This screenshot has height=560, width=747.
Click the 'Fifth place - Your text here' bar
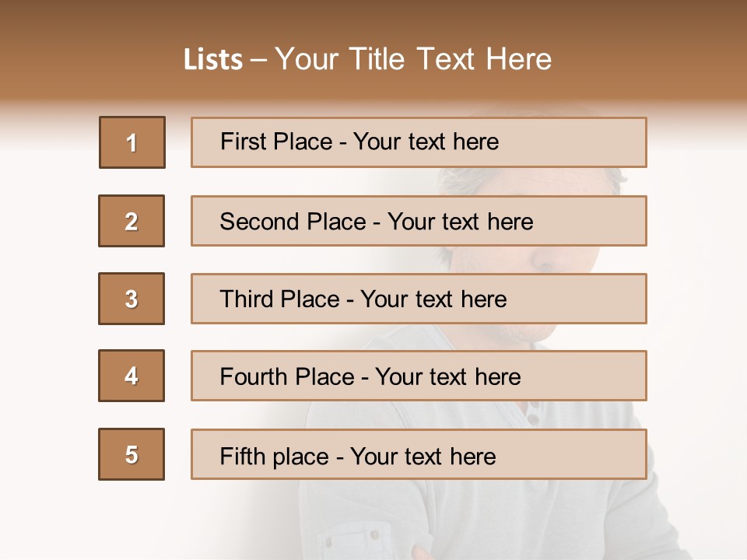[x=419, y=454]
